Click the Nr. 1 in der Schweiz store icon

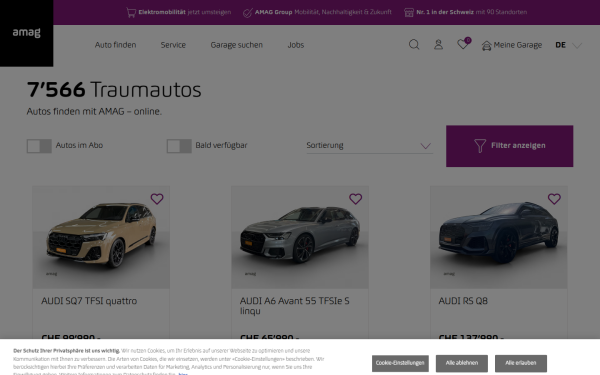pos(409,13)
